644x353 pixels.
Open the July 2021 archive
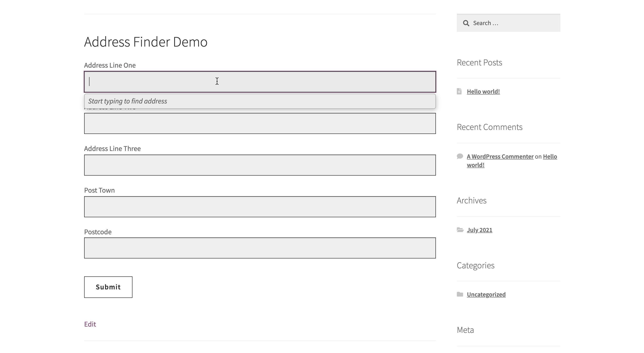(x=480, y=230)
